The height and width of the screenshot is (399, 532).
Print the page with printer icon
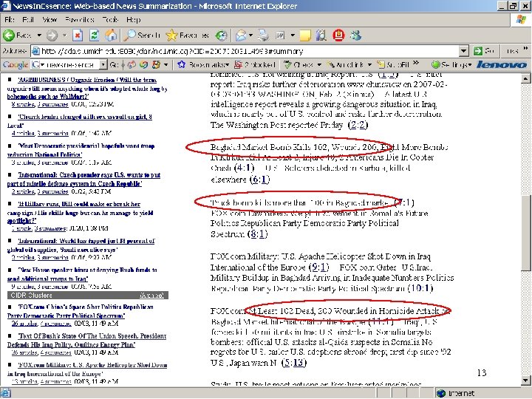pos(263,35)
